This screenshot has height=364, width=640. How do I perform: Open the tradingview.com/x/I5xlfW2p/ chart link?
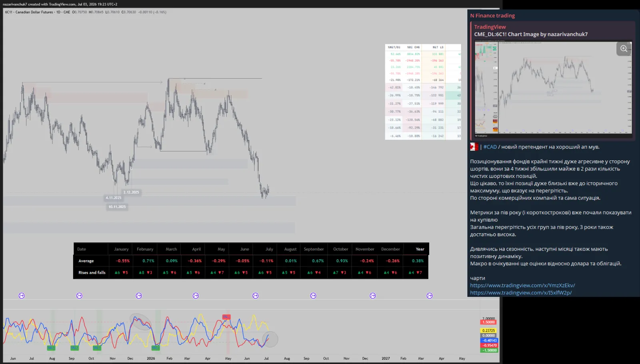(521, 293)
